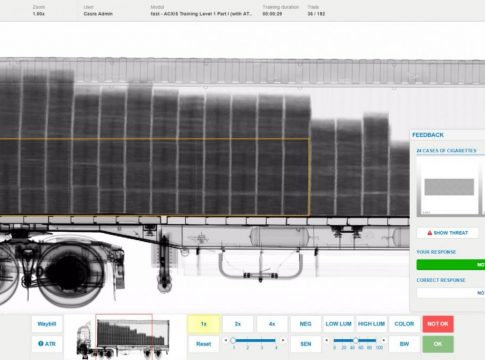Click the zoom slider decrease arrow
The image size is (485, 360).
click(x=226, y=340)
